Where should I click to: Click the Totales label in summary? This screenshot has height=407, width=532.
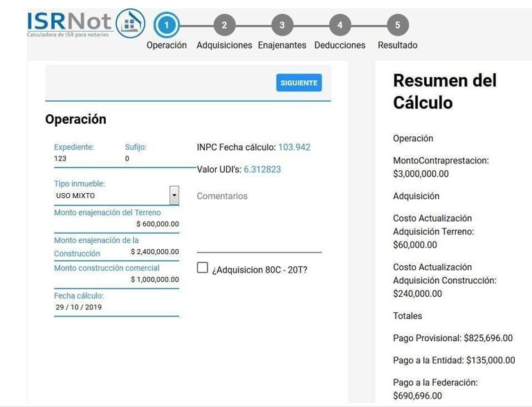(407, 316)
